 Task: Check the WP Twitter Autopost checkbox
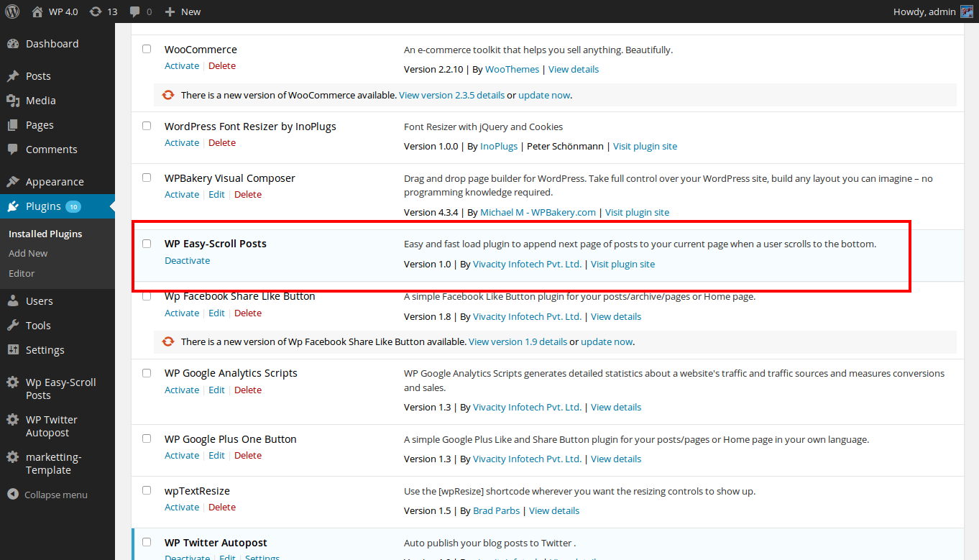click(x=147, y=542)
